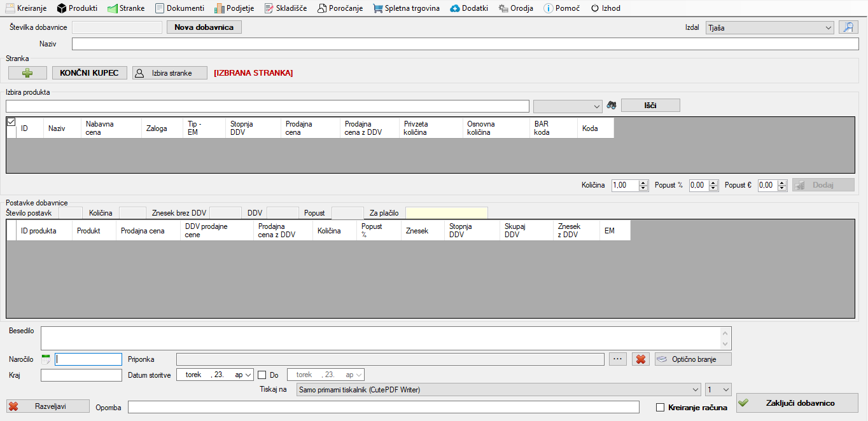Click the magnifier button next to Izdal
The image size is (868, 421).
click(848, 27)
